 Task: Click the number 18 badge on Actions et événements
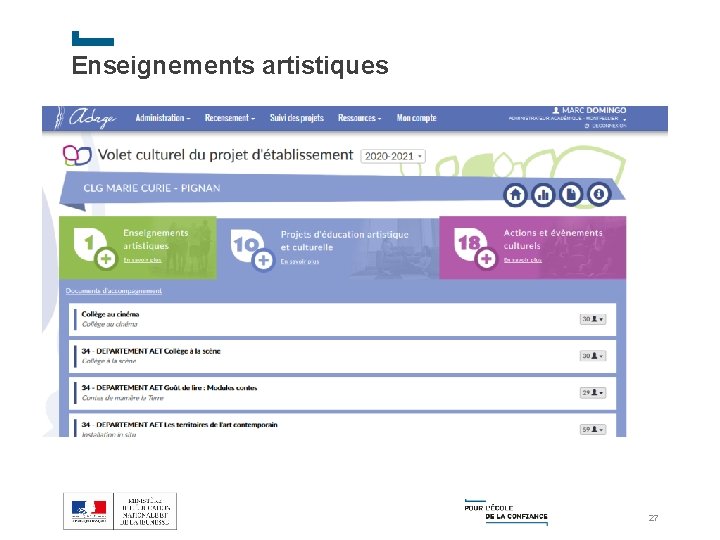click(x=469, y=243)
